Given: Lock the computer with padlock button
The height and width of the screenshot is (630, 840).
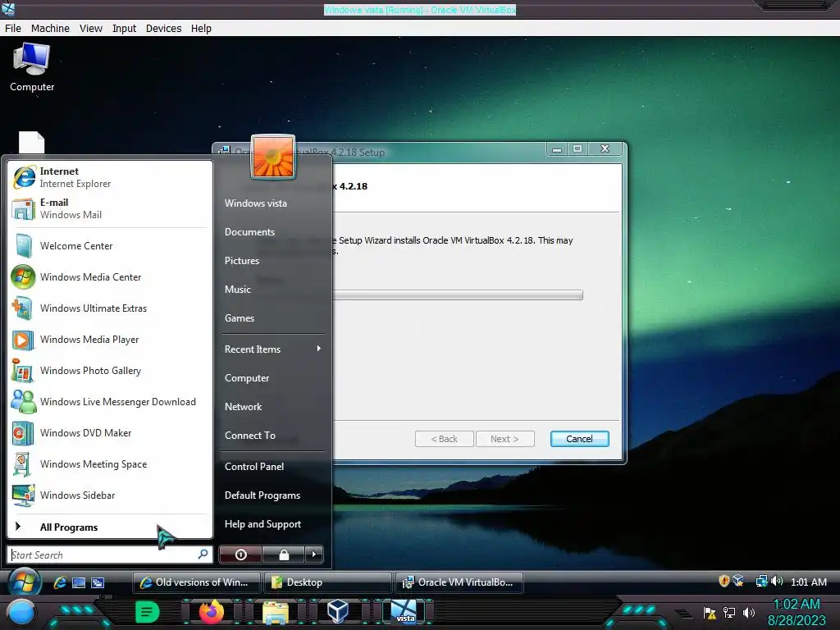Looking at the screenshot, I should pos(283,555).
